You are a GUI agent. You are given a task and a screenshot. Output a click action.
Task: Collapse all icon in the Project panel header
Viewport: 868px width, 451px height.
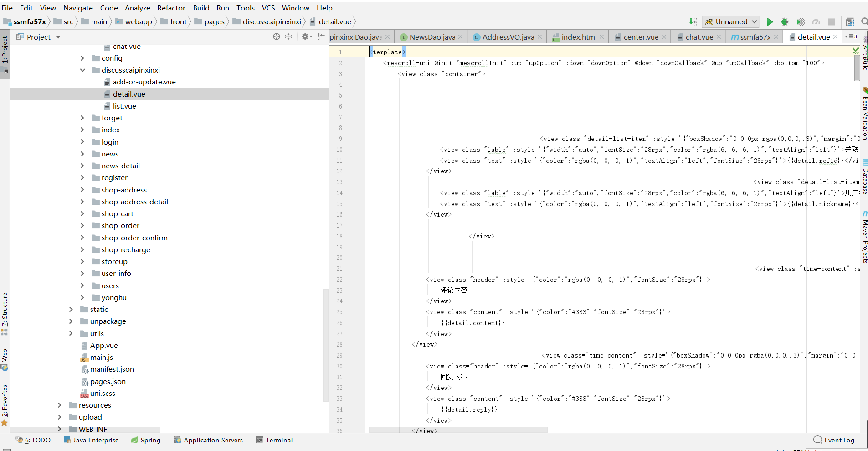(288, 36)
